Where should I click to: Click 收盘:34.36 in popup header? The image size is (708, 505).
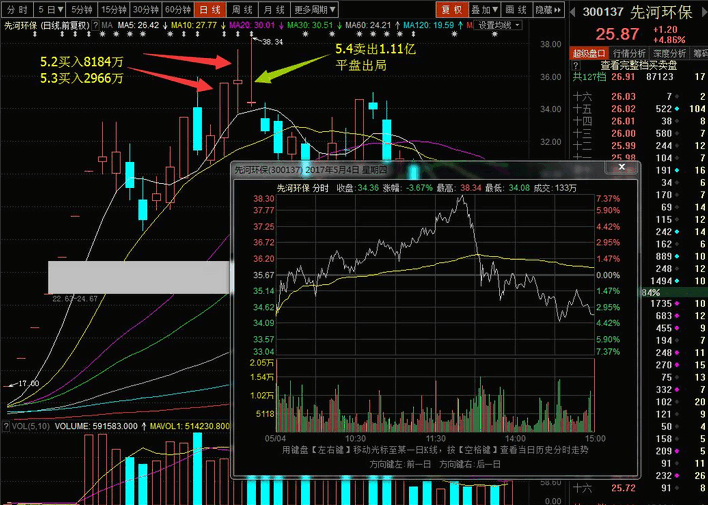(x=358, y=188)
